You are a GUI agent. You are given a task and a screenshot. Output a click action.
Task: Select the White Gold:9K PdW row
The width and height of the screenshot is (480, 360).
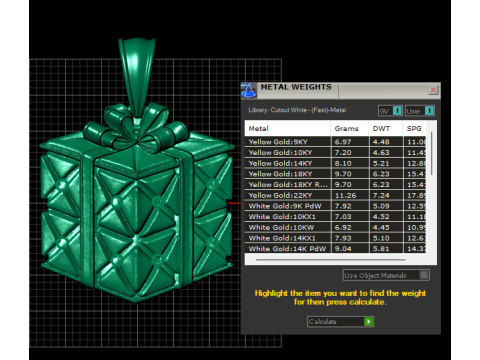tap(335, 206)
